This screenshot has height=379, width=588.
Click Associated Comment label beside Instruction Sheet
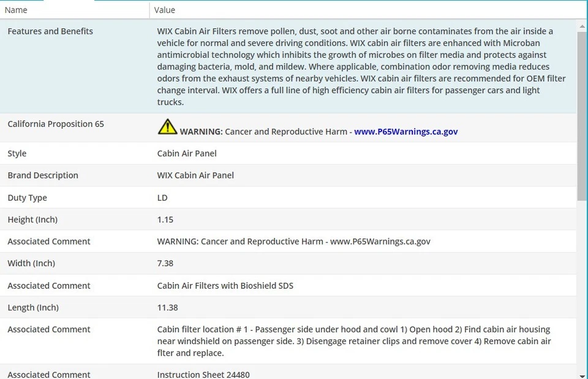coord(49,375)
